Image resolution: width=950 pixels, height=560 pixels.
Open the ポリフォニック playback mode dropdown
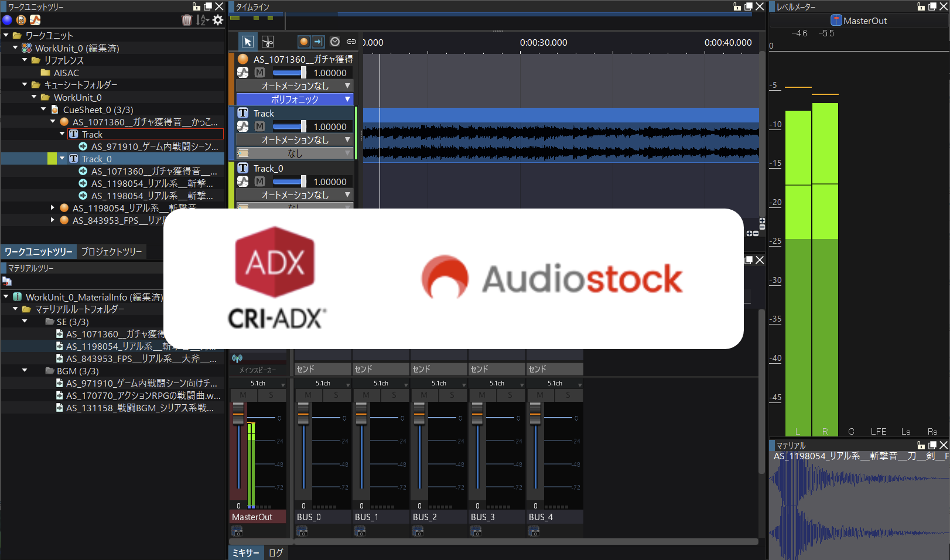coord(295,99)
